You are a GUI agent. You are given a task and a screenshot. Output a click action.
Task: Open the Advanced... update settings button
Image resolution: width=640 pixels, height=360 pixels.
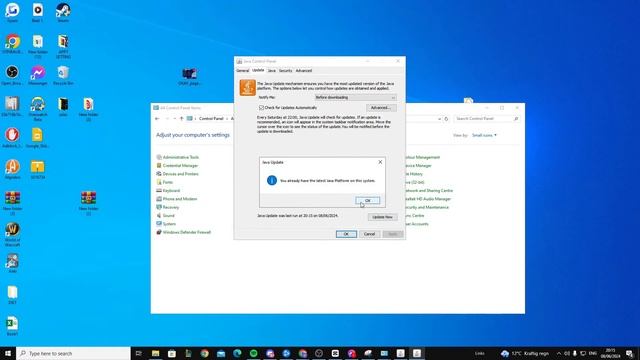coord(381,108)
